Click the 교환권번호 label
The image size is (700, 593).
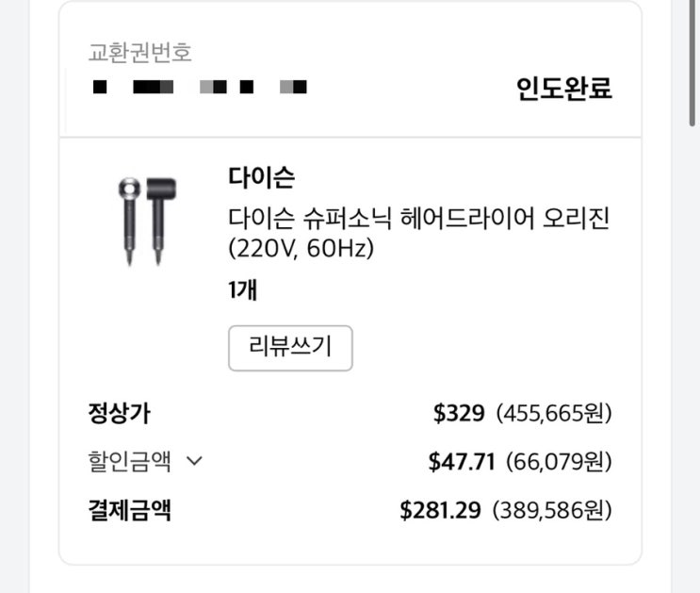click(x=140, y=53)
